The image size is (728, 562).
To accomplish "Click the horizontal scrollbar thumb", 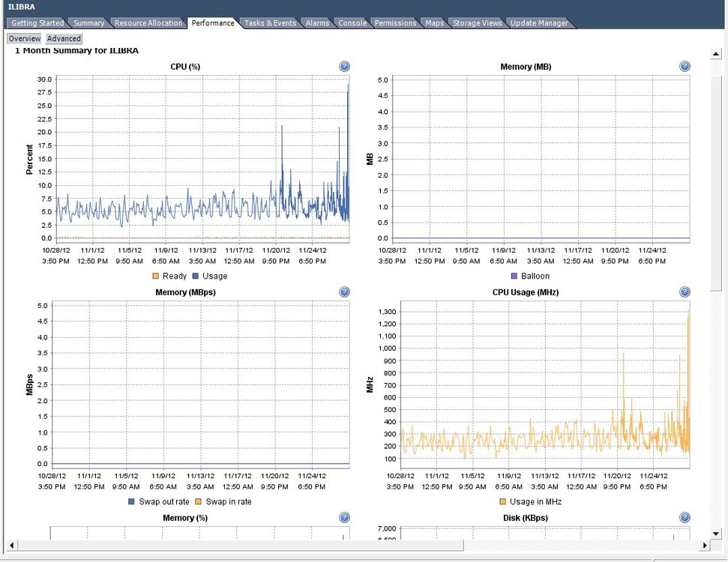I will tap(241, 546).
